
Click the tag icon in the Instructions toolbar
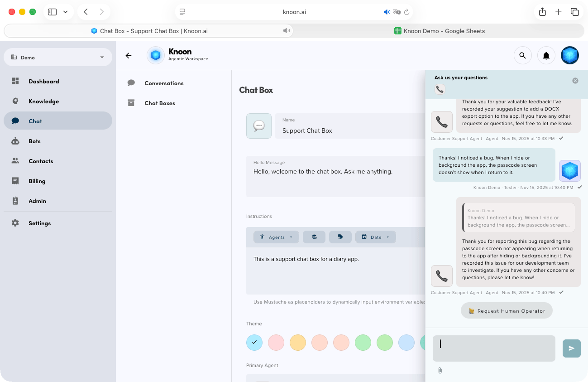(x=340, y=237)
